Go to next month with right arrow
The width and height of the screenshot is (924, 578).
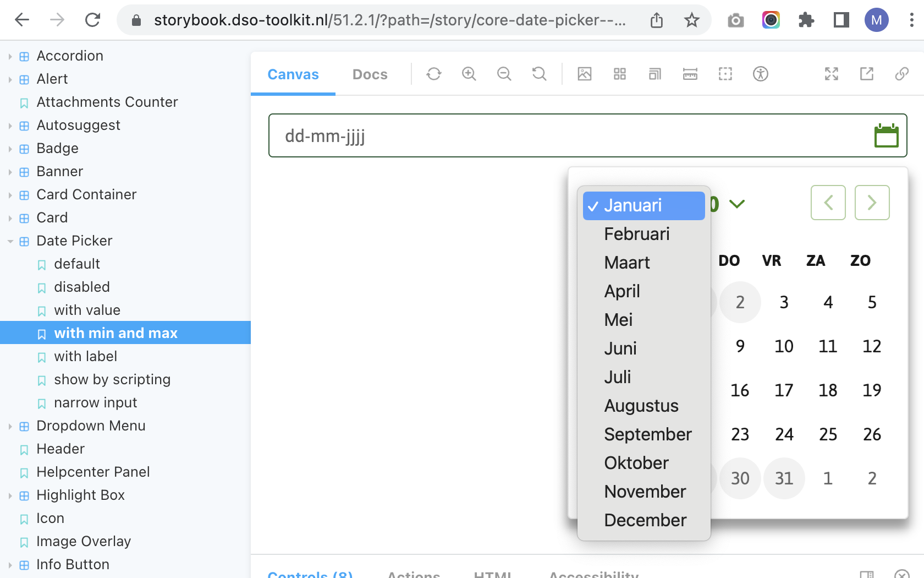(872, 203)
